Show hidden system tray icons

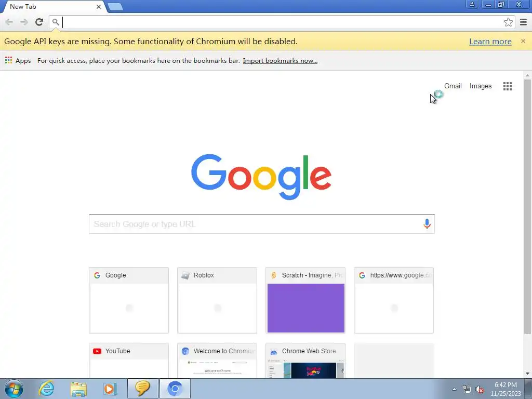(454, 389)
